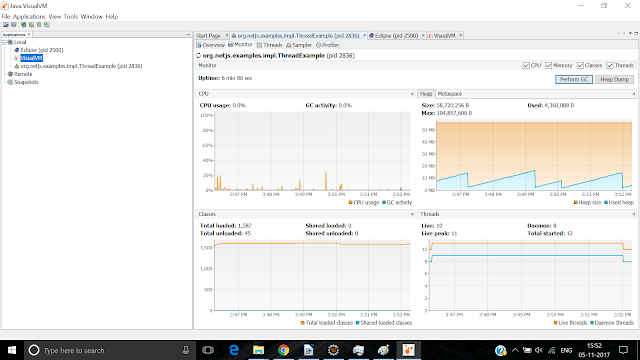The height and width of the screenshot is (360, 640).
Task: Open the tab list dropdown arrow at top right
Action: coord(630,33)
